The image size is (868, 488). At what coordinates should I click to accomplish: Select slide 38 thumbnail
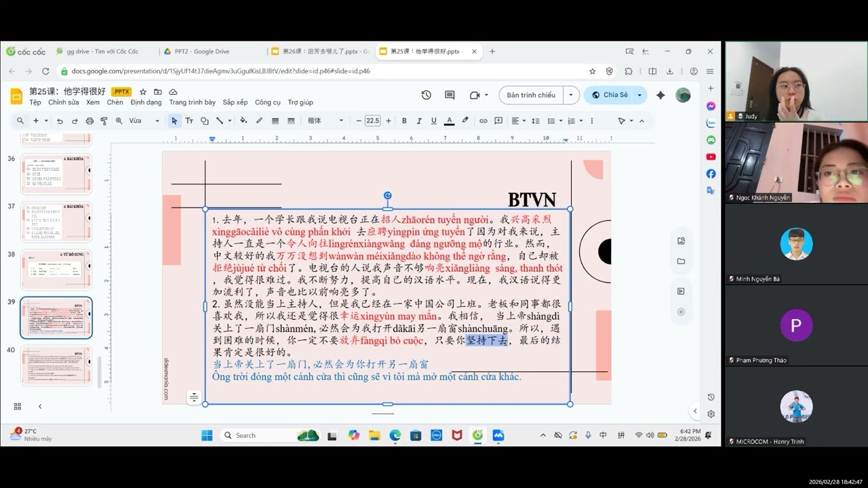[x=56, y=269]
